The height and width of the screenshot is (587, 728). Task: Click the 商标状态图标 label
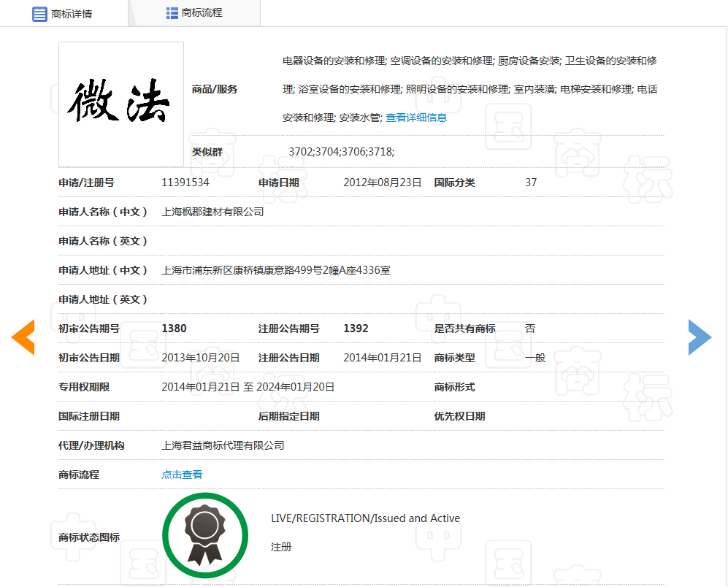89,537
